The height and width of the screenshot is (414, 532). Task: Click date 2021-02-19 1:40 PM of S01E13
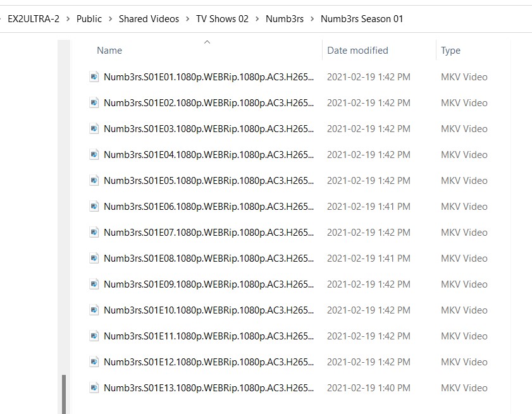click(x=368, y=388)
